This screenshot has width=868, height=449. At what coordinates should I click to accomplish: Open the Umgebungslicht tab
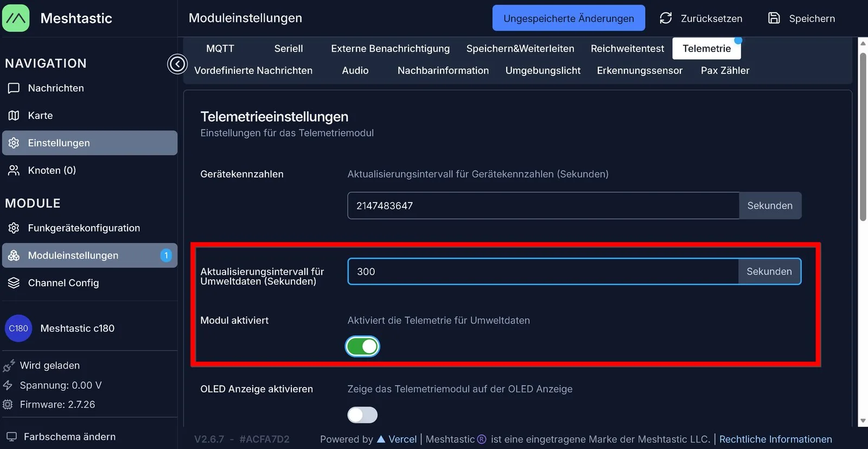coord(543,71)
